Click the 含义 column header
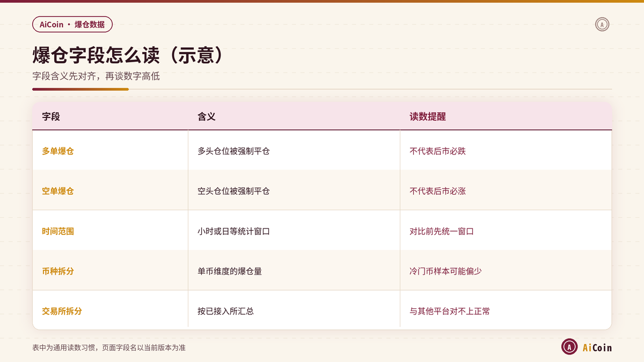Viewport: 644px width, 362px height. click(x=207, y=116)
